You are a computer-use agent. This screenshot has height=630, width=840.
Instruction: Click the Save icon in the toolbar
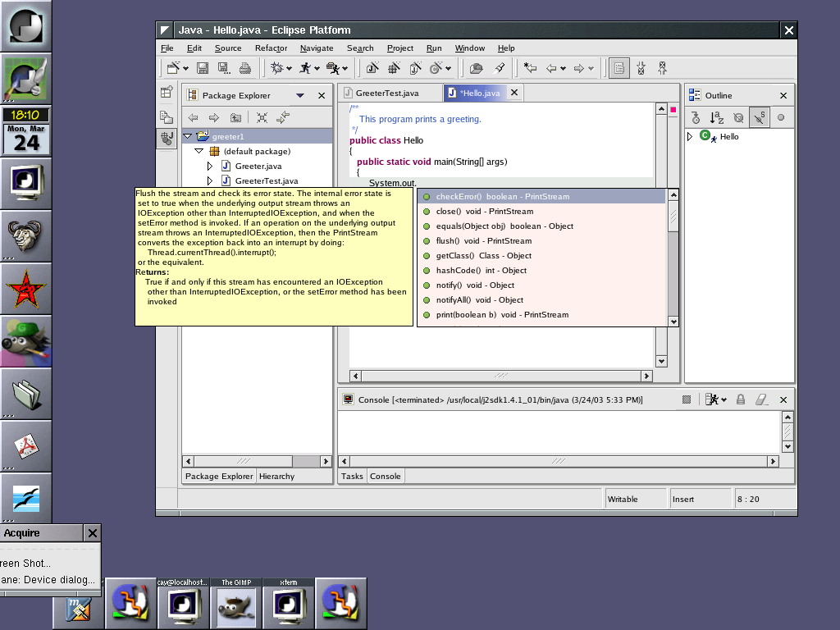pyautogui.click(x=203, y=68)
